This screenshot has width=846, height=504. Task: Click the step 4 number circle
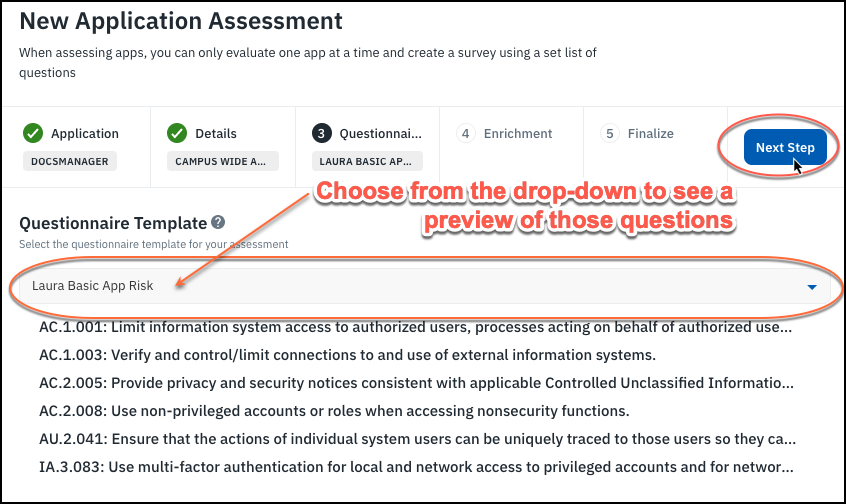[x=465, y=133]
